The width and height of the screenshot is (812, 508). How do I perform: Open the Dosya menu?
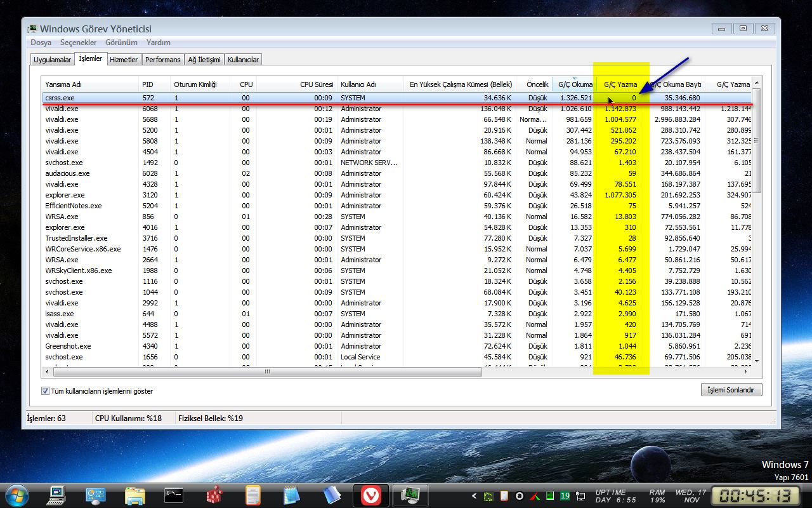click(41, 43)
